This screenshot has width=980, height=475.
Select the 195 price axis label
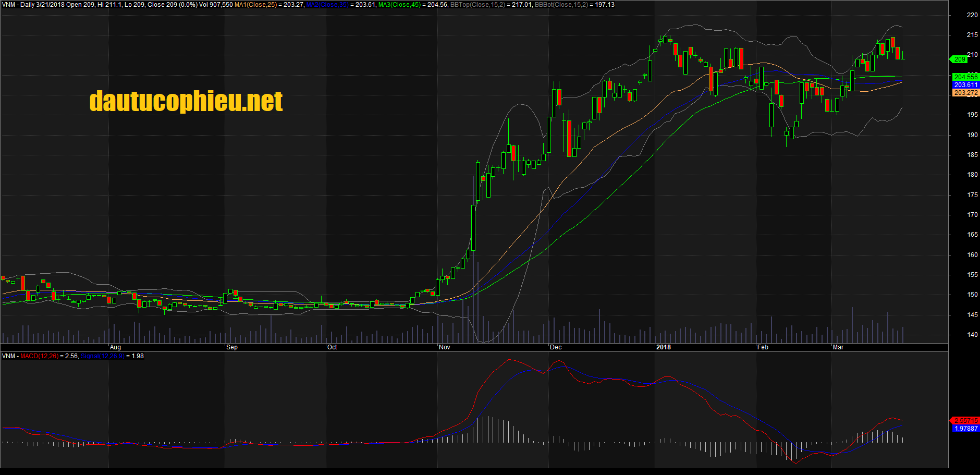tap(972, 115)
